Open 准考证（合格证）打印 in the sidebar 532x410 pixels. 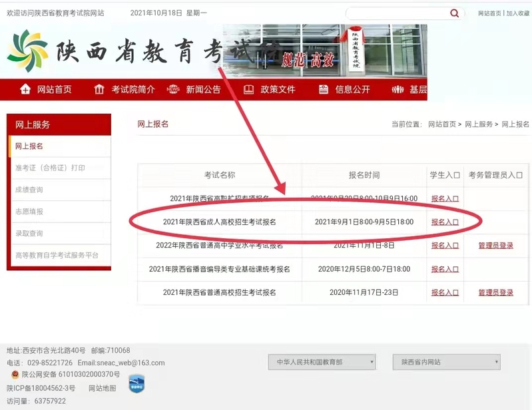coord(50,168)
